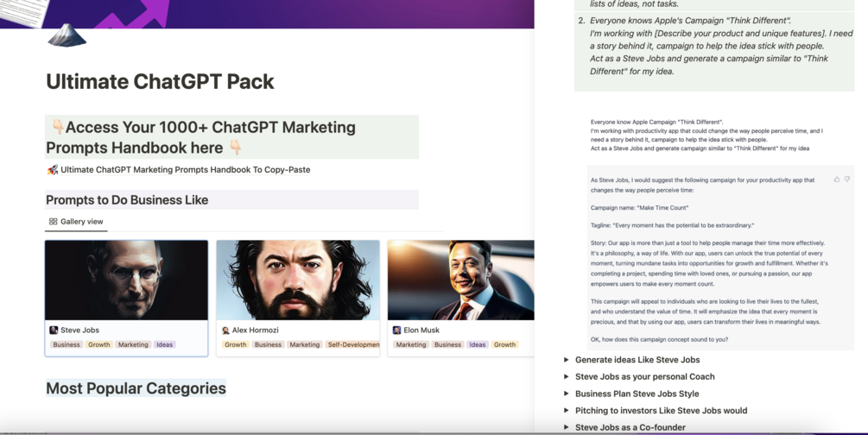Click the Campaign name "Make Time Count" line
The width and height of the screenshot is (868, 435).
pos(639,208)
